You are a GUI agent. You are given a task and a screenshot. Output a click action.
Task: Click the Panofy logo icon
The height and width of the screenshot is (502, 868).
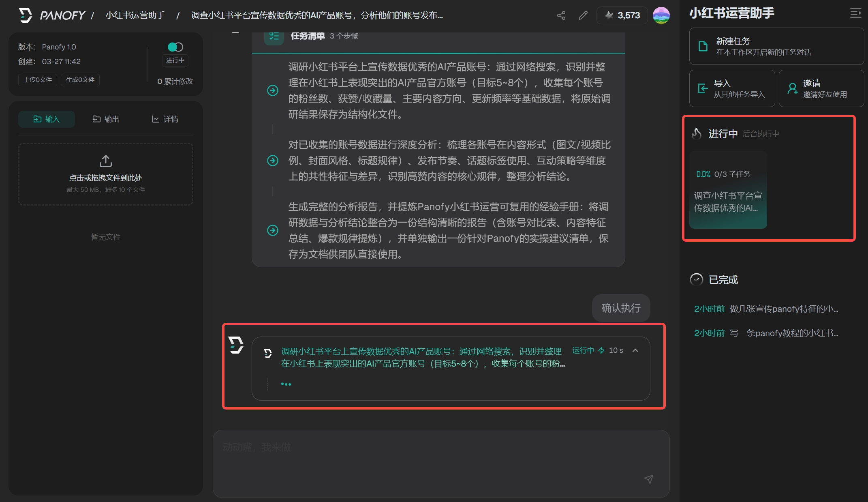pyautogui.click(x=26, y=15)
